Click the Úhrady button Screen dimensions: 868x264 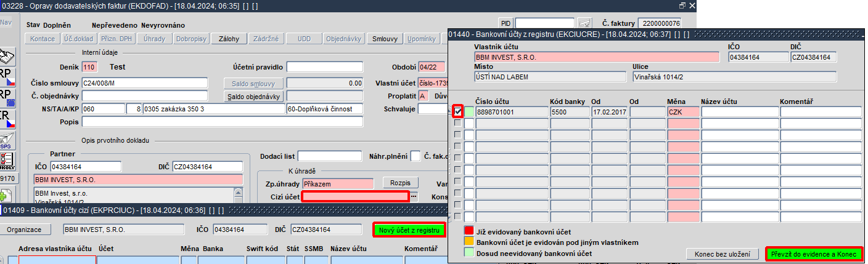154,39
